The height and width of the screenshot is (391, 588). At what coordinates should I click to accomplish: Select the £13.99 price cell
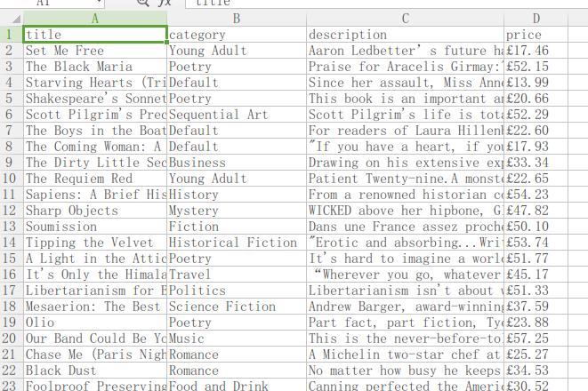point(536,83)
